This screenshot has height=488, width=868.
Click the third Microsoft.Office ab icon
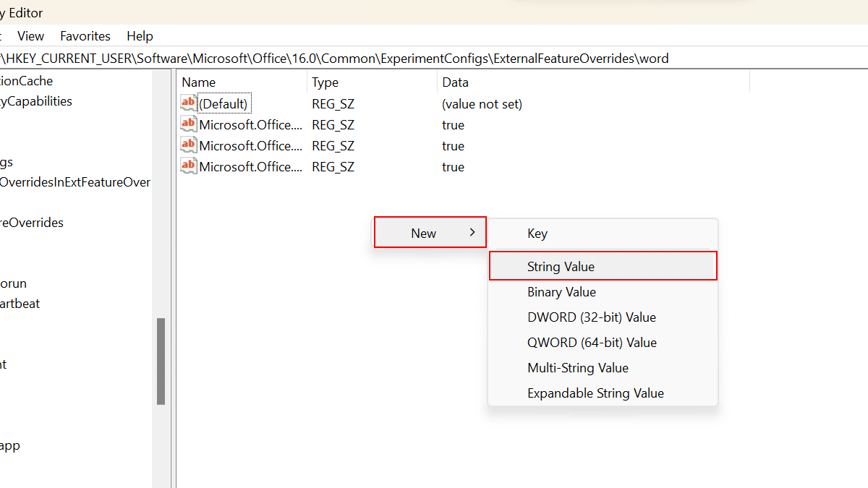pos(188,166)
